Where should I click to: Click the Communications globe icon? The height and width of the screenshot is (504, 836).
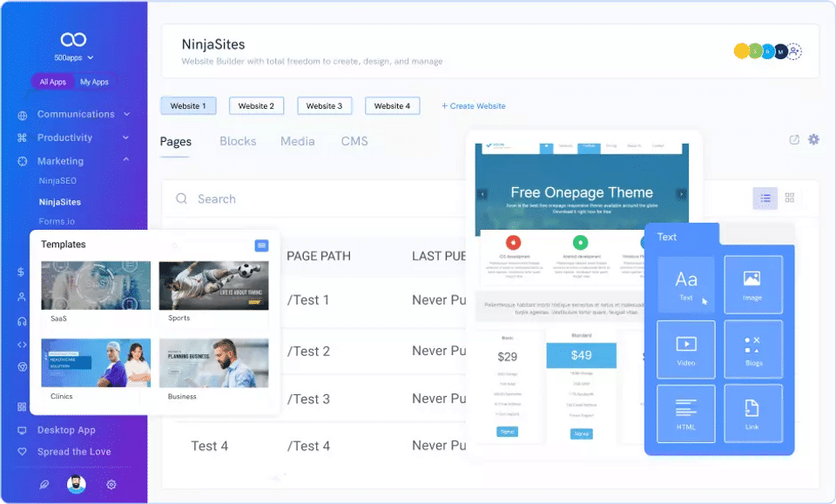click(22, 115)
